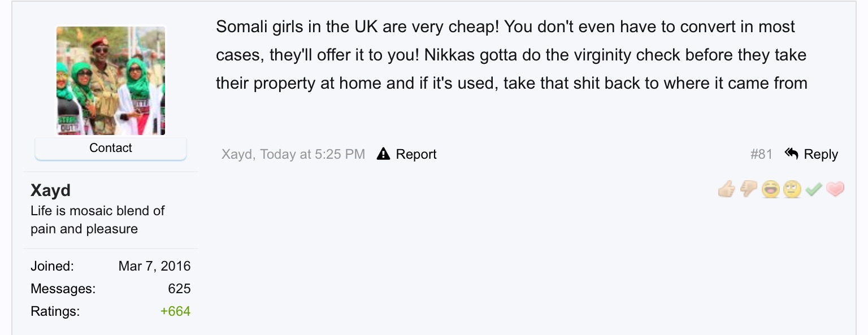View the +664 ratings value

176,311
